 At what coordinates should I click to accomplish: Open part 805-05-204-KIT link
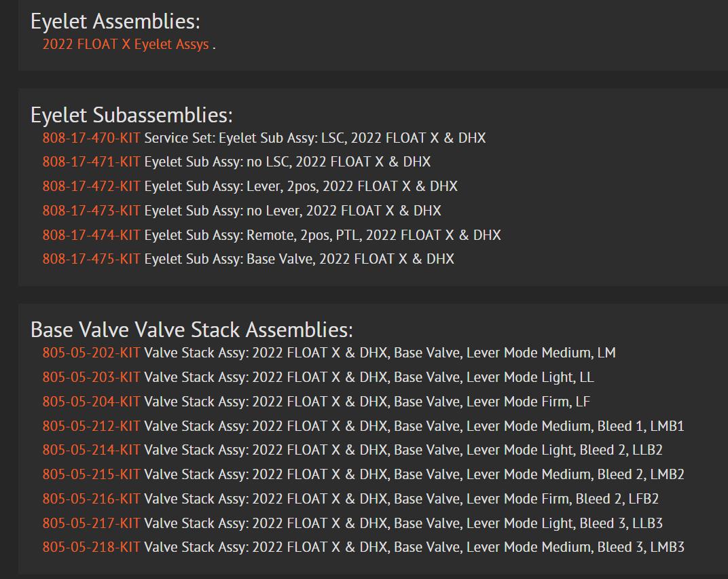pos(91,402)
